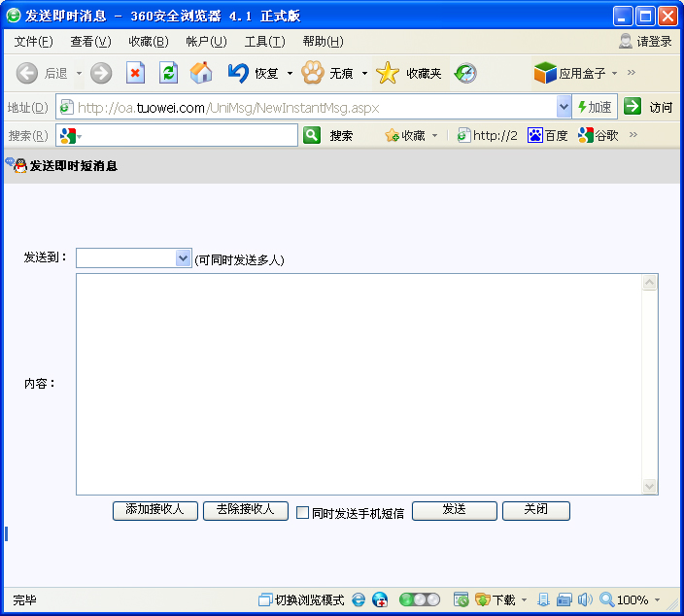Screen dimensions: 684x616
Task: Open the 文件(F) menu
Action: coord(33,41)
